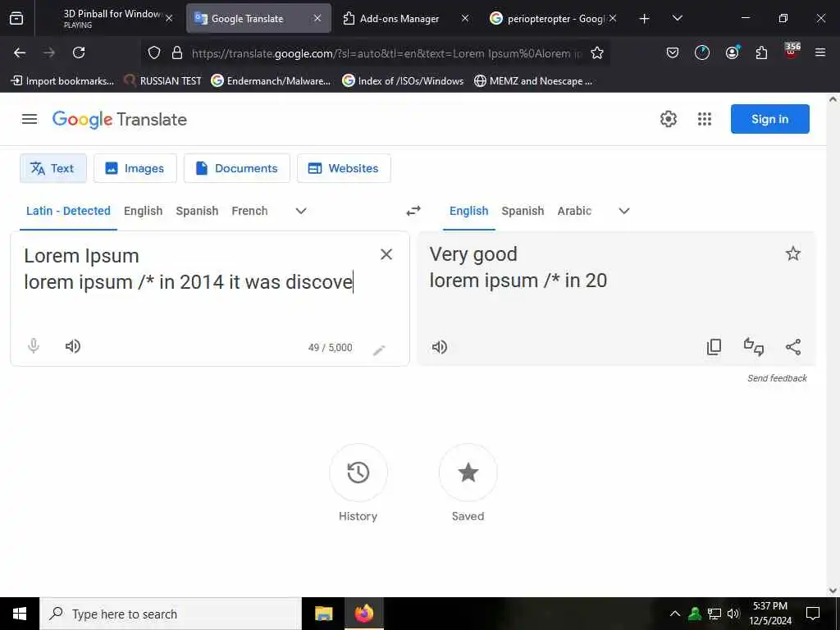Switch to Documents translation mode

[x=237, y=168]
